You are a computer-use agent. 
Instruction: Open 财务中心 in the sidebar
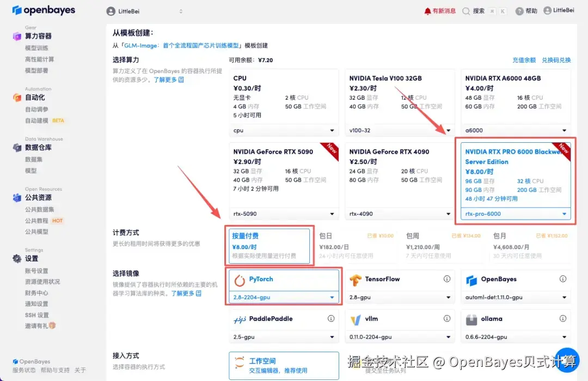(x=36, y=293)
